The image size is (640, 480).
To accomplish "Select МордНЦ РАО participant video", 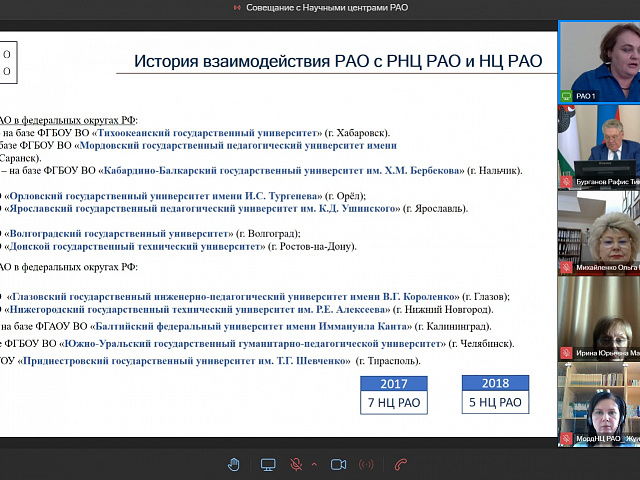I will [x=599, y=400].
